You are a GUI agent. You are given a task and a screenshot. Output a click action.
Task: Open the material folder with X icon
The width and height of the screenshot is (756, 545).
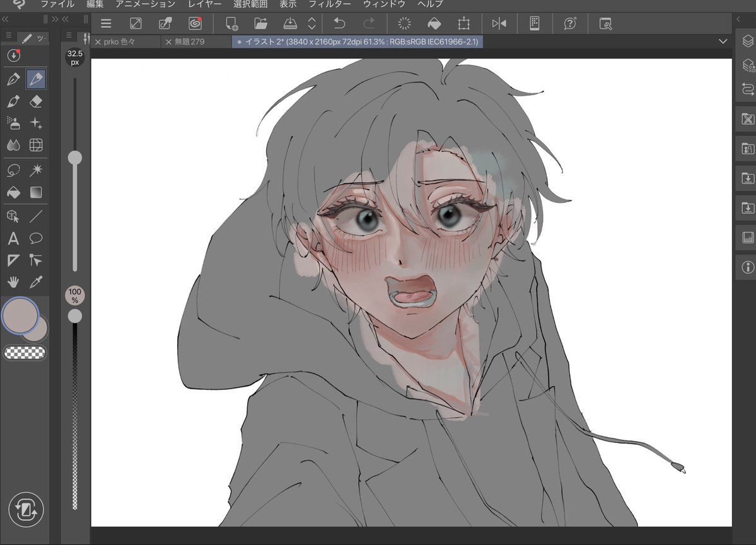coord(748,119)
